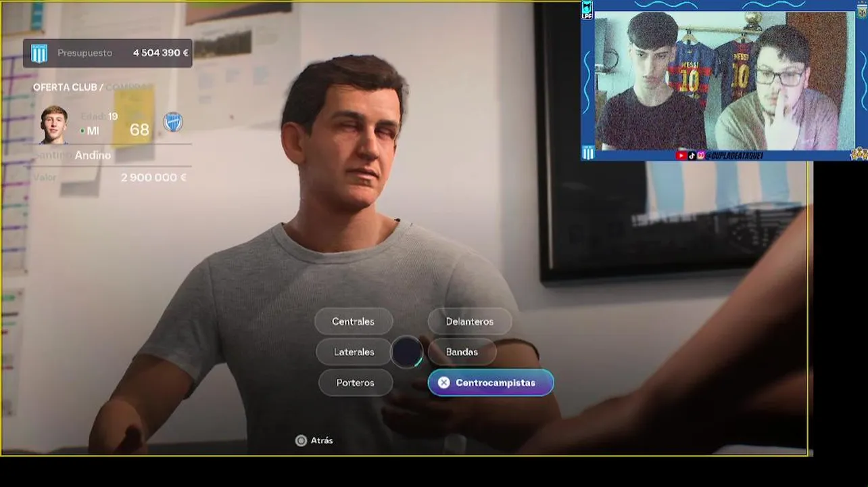868x487 pixels.
Task: Click the player value 2 900 000 €
Action: click(153, 177)
